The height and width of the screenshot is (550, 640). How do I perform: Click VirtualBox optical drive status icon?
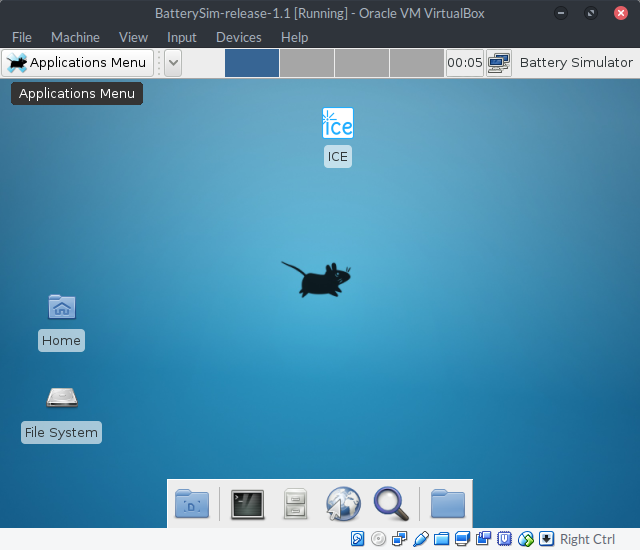click(378, 539)
